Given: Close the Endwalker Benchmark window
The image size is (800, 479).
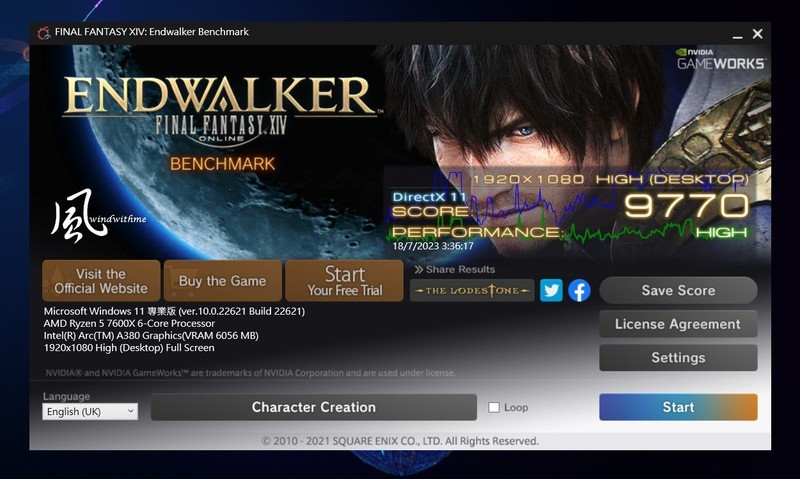Looking at the screenshot, I should (758, 34).
